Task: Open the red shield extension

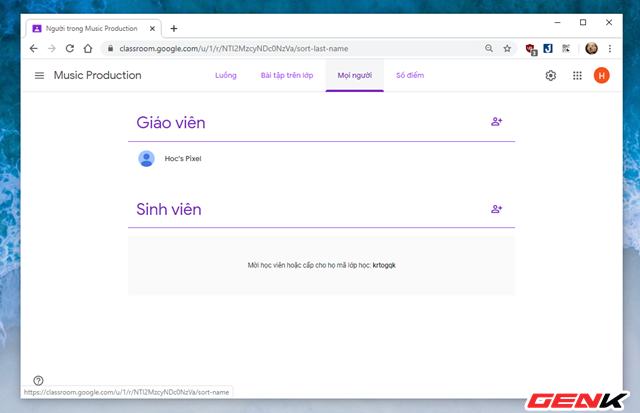Action: click(x=531, y=49)
